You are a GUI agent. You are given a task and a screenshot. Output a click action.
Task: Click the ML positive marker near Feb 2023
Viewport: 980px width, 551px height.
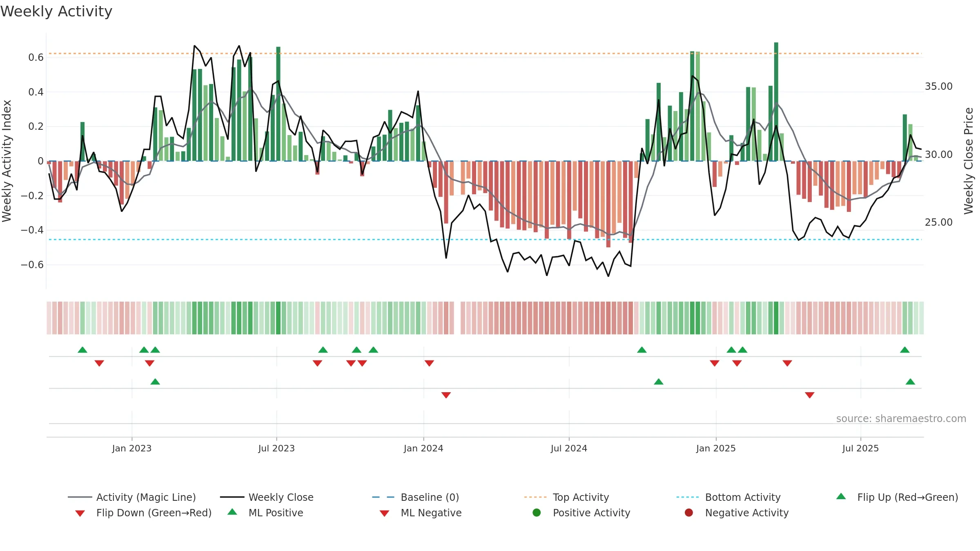(x=155, y=382)
